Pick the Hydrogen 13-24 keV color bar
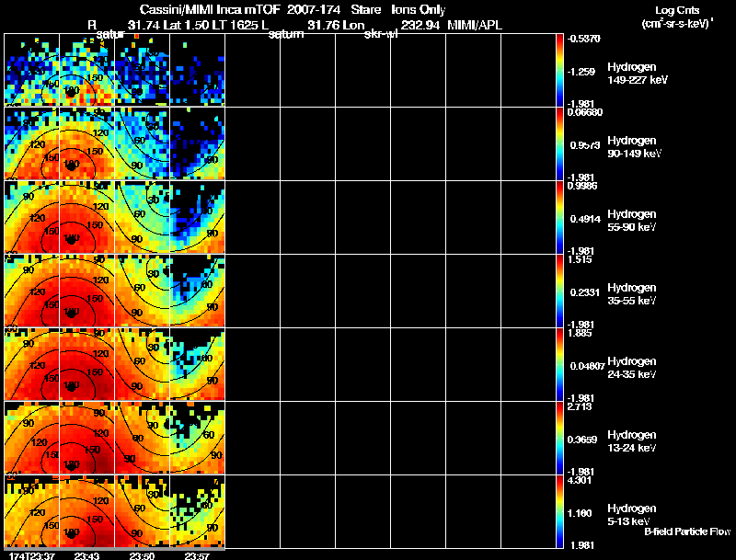This screenshot has width=736, height=560. [x=559, y=438]
